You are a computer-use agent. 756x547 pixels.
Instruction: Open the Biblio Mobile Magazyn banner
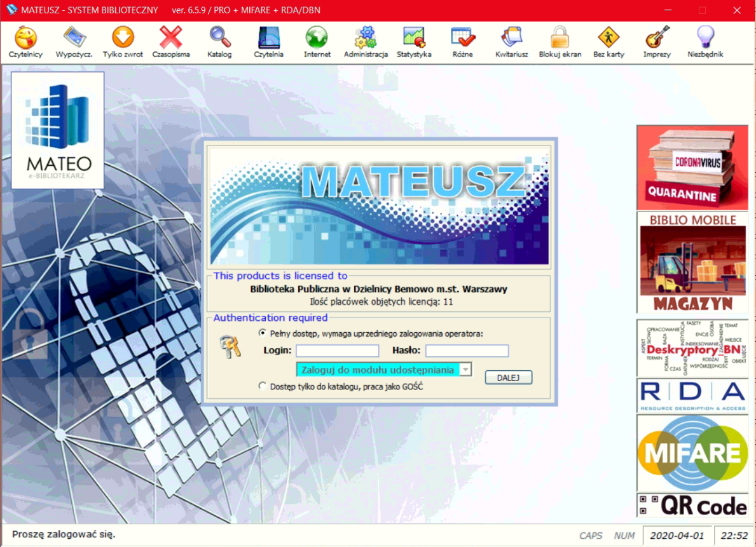692,262
